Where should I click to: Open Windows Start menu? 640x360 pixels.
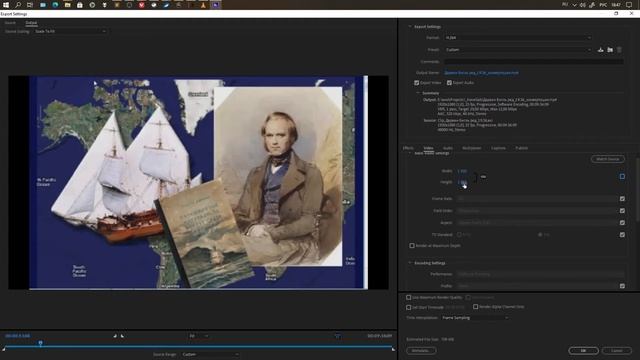pos(6,5)
